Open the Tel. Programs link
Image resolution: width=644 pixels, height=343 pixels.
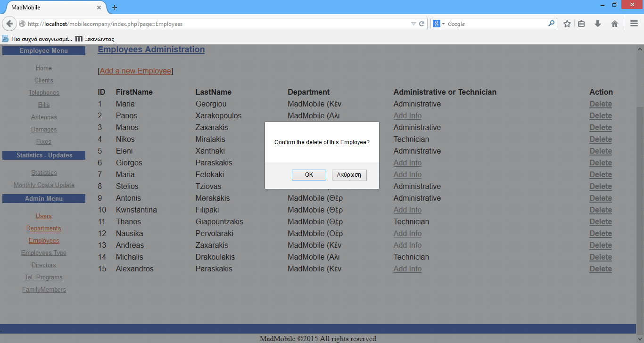(x=44, y=278)
